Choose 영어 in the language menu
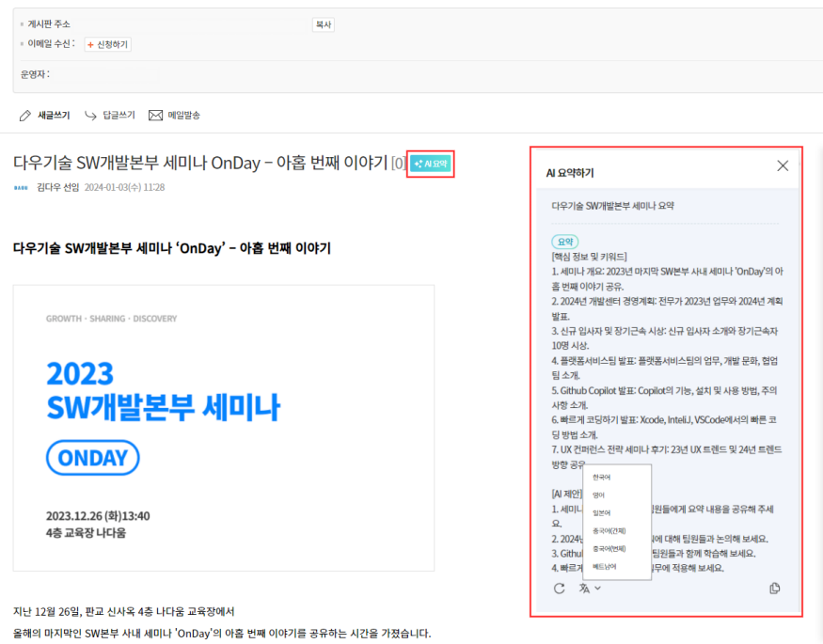 599,495
